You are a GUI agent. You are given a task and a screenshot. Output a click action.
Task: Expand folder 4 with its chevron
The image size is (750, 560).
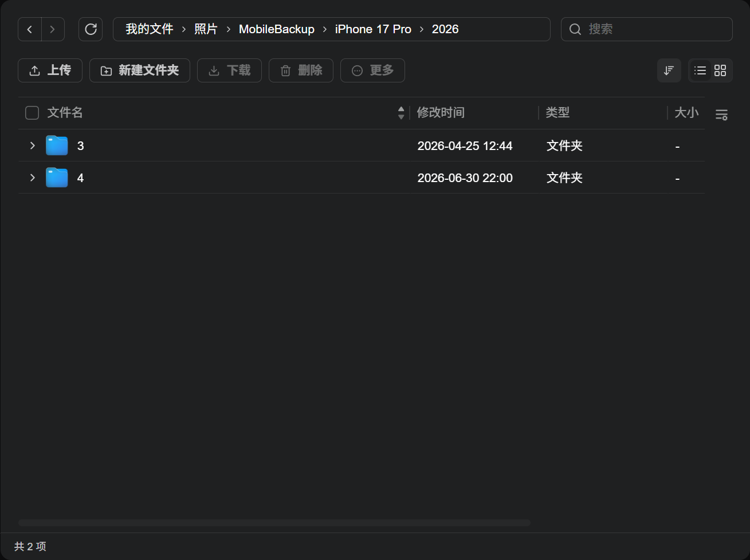coord(32,178)
